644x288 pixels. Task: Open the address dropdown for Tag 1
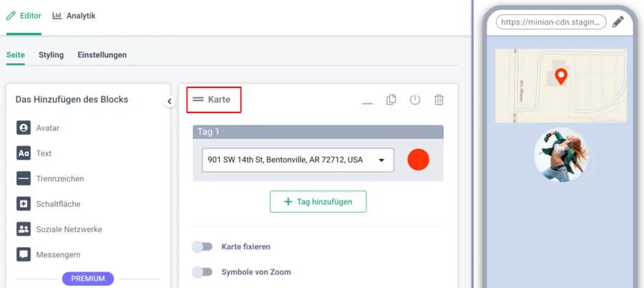point(381,160)
